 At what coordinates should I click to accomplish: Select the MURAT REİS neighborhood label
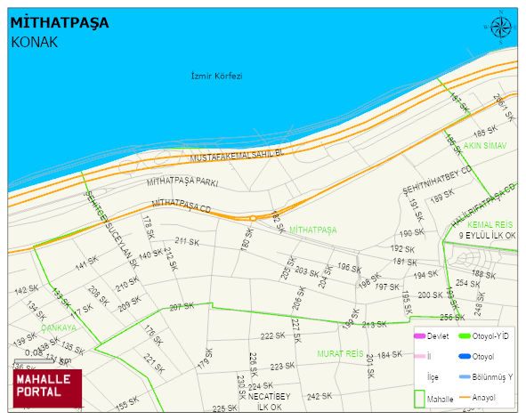click(x=340, y=353)
